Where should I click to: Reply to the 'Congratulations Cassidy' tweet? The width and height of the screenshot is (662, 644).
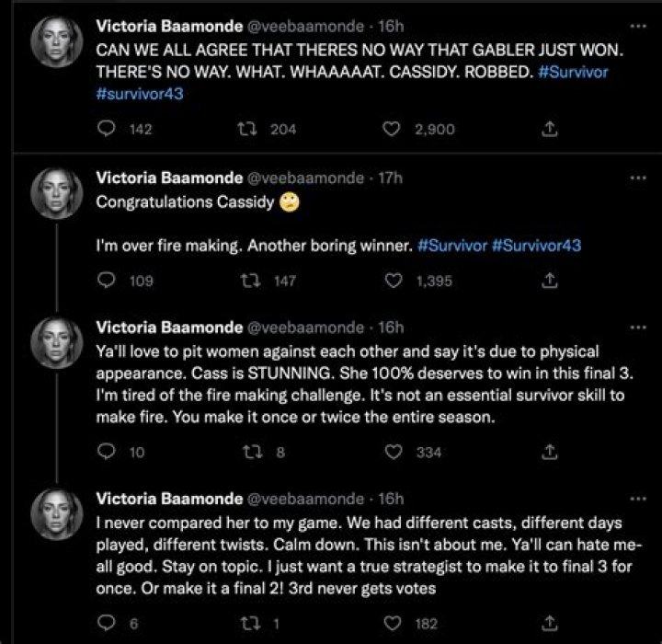(106, 282)
